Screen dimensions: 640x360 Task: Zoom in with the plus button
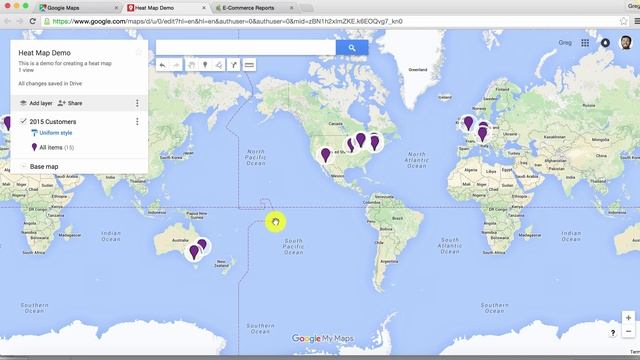[628, 318]
